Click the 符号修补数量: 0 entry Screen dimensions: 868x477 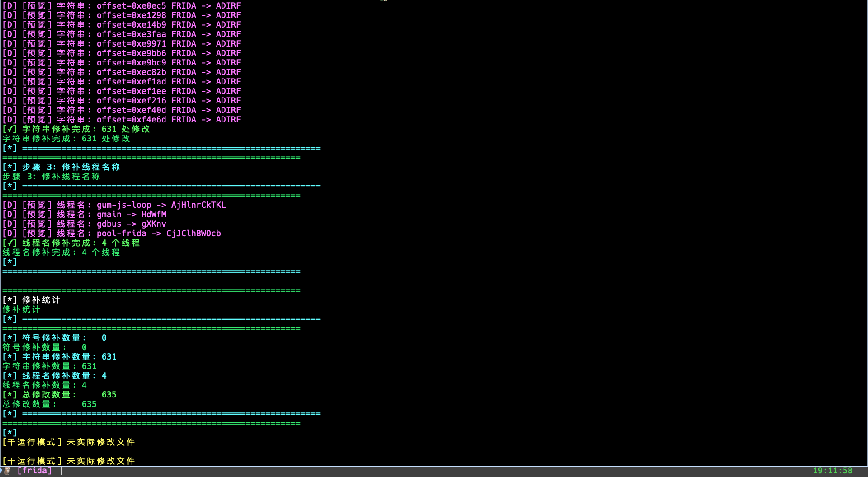54,337
